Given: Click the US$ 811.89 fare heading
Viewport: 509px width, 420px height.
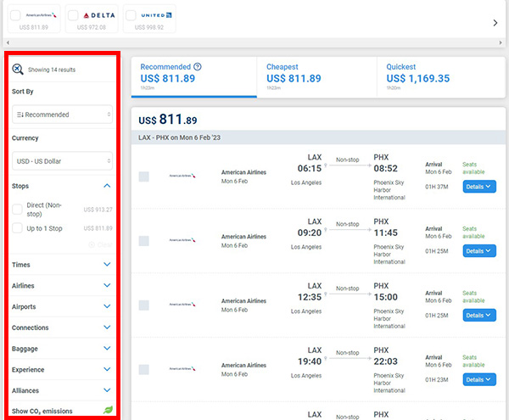Looking at the screenshot, I should [167, 120].
